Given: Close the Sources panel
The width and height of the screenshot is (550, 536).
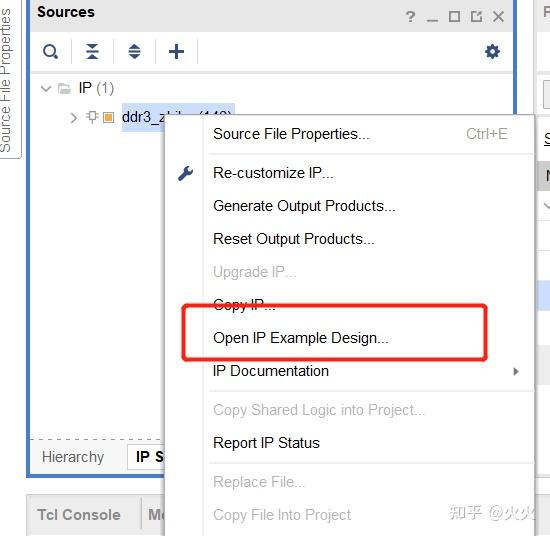Looking at the screenshot, I should 498,16.
